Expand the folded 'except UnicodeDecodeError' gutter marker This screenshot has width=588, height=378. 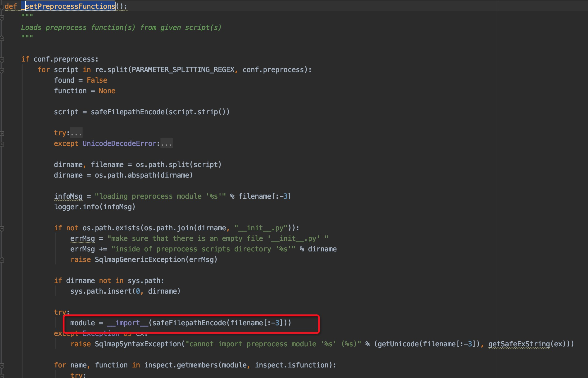pyautogui.click(x=2, y=144)
